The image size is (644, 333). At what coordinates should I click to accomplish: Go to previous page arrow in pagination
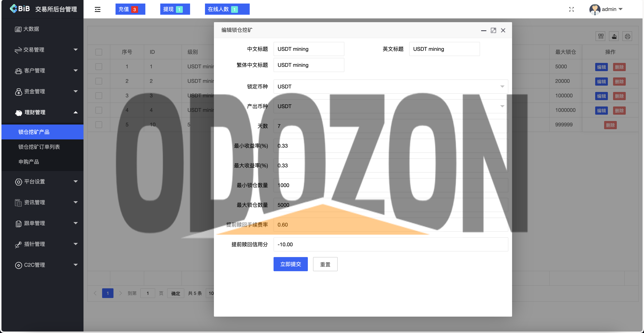tap(95, 293)
